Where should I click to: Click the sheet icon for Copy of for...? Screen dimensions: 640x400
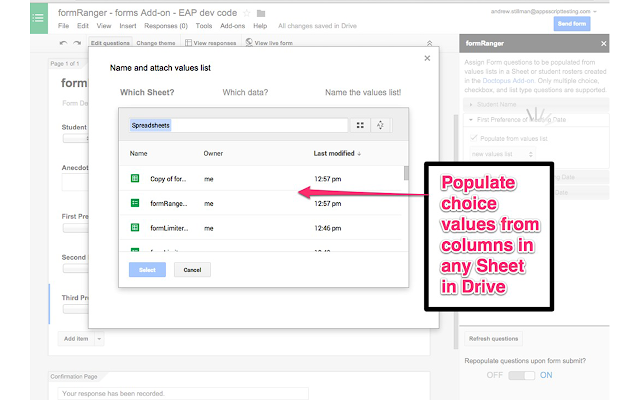(x=135, y=178)
